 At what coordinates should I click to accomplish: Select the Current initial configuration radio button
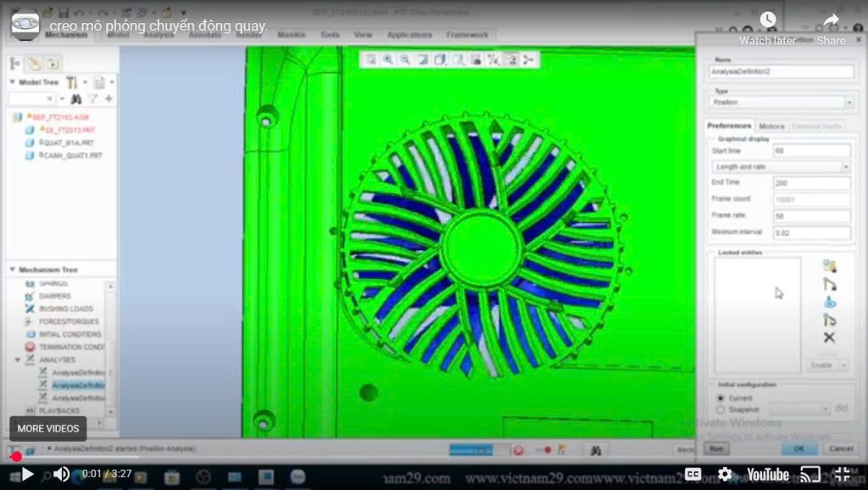pyautogui.click(x=721, y=398)
